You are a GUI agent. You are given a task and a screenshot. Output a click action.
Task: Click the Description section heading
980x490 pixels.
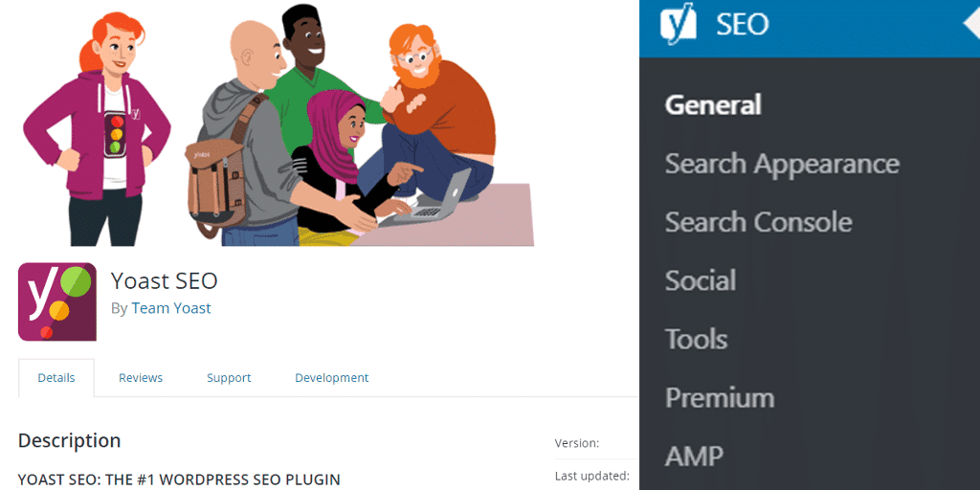click(69, 440)
